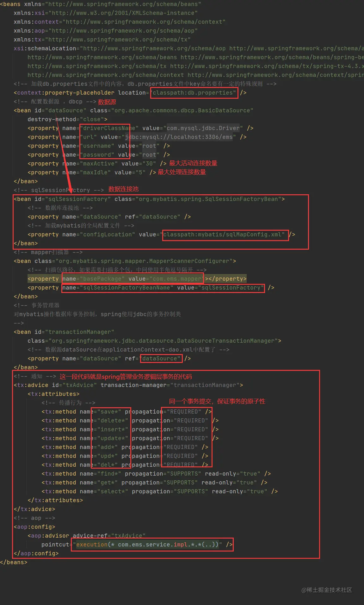Click tx:method name "update*"
364x605 pixels.
[x=113, y=438]
